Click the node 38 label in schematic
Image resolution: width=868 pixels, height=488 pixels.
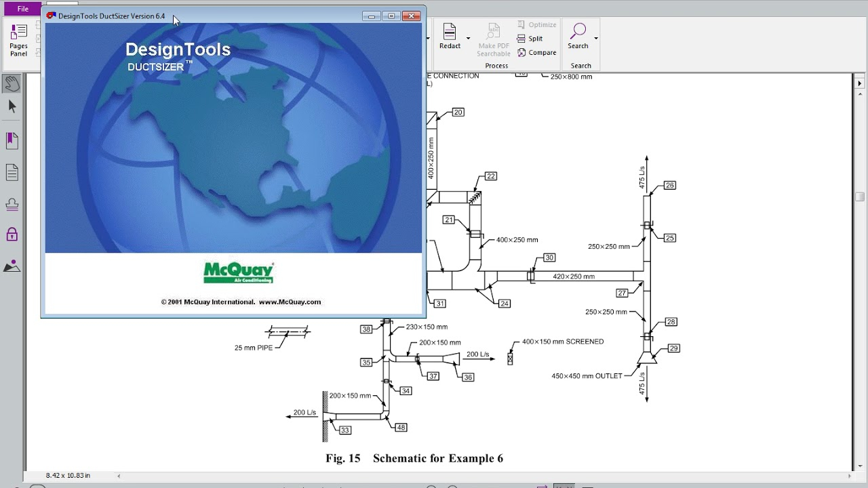[366, 329]
